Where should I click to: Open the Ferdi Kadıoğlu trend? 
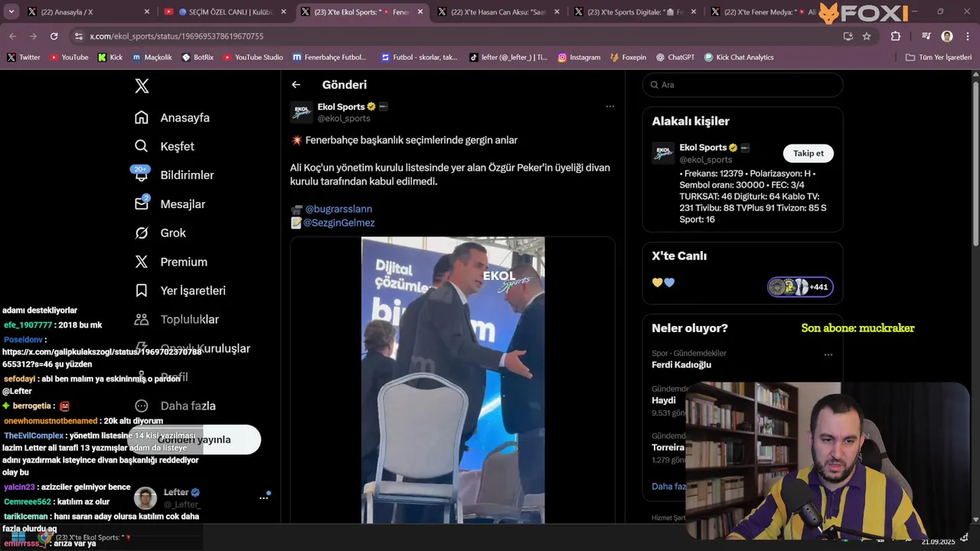(681, 365)
